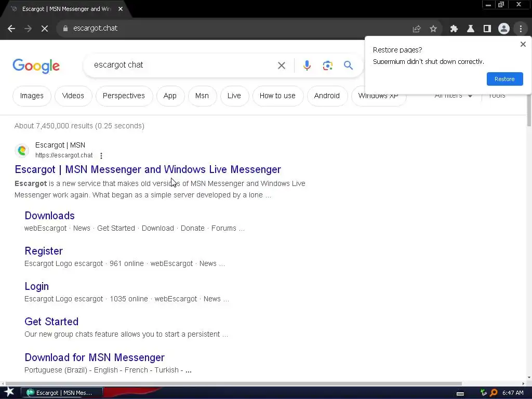Open the Get Started sitelink
Screen dimensions: 532x399
51,322
